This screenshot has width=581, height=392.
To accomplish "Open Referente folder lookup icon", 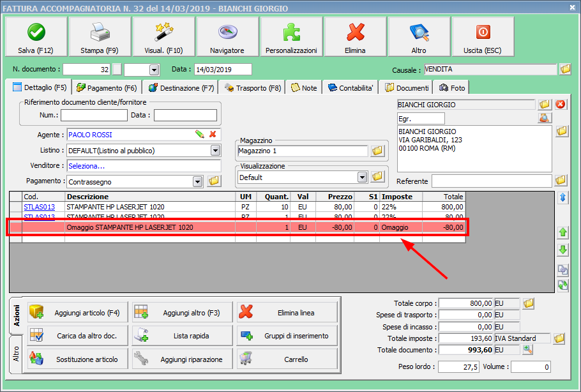I will (561, 181).
